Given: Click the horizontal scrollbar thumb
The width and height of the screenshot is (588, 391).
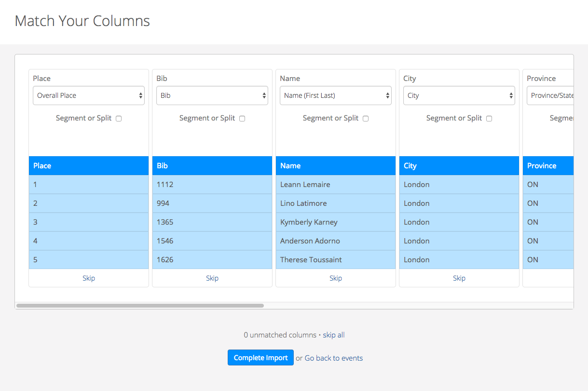Looking at the screenshot, I should pyautogui.click(x=140, y=306).
